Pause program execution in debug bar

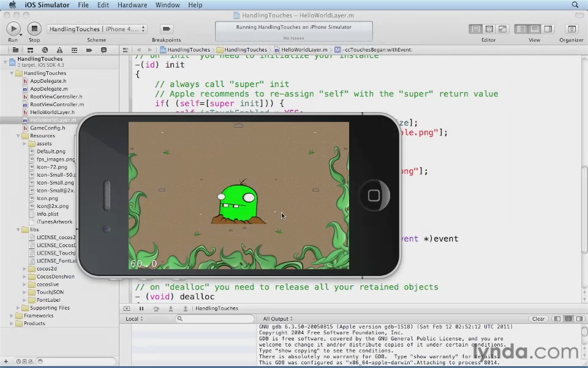pos(141,309)
